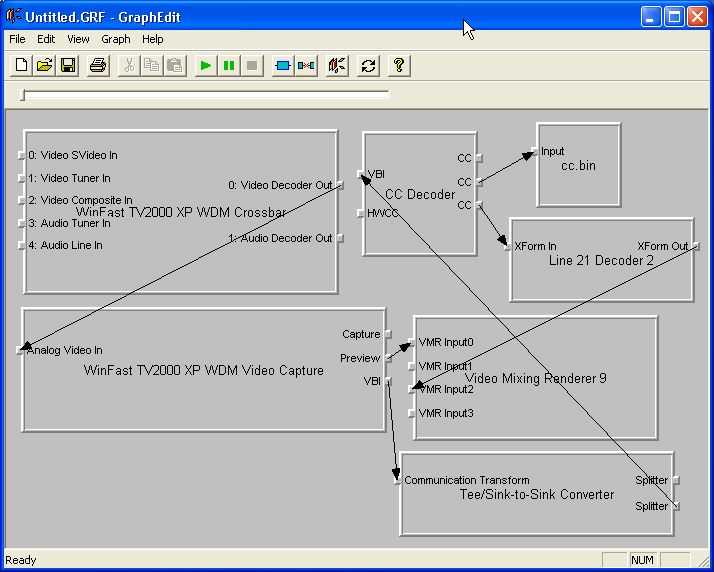
Task: Open the View menu
Action: point(78,39)
